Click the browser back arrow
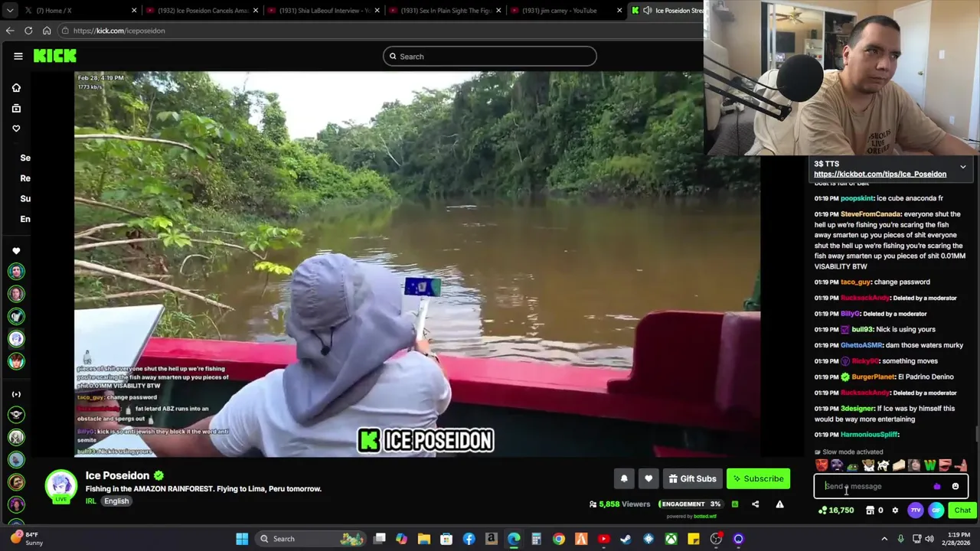980x551 pixels. [10, 31]
